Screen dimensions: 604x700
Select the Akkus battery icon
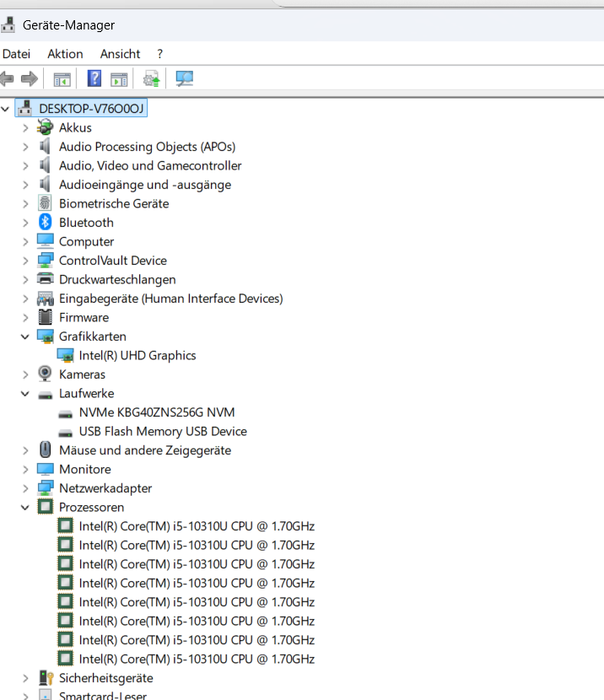[x=45, y=127]
